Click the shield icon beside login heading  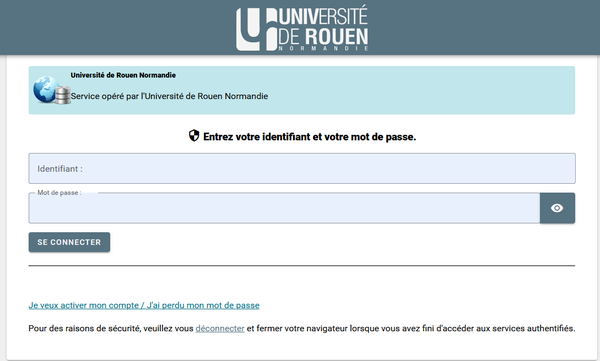[194, 136]
